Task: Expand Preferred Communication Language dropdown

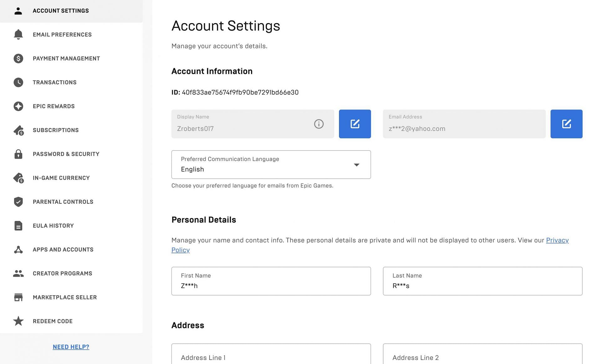Action: pos(356,164)
